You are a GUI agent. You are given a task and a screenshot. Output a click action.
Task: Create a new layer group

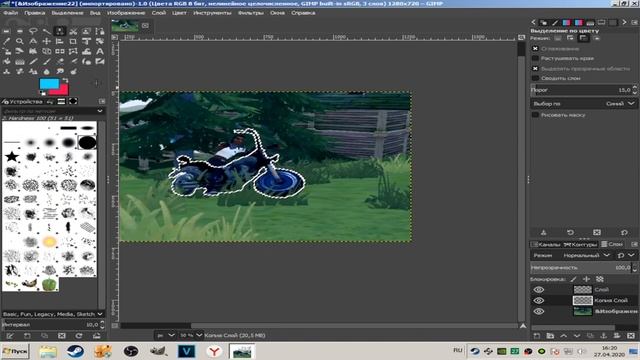click(x=550, y=336)
